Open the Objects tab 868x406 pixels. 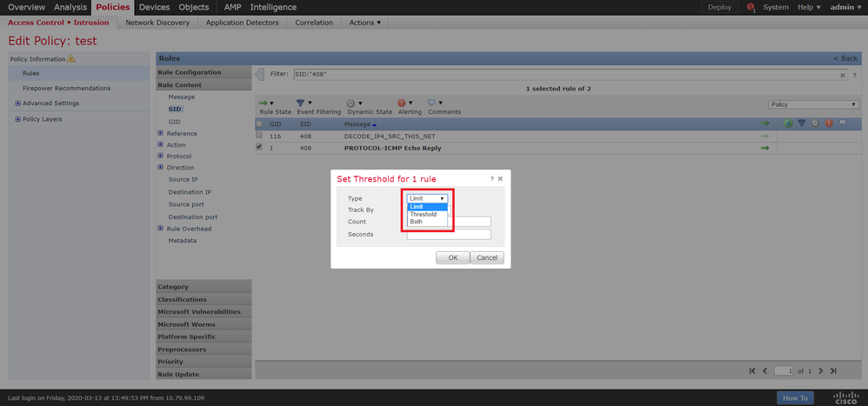(194, 7)
